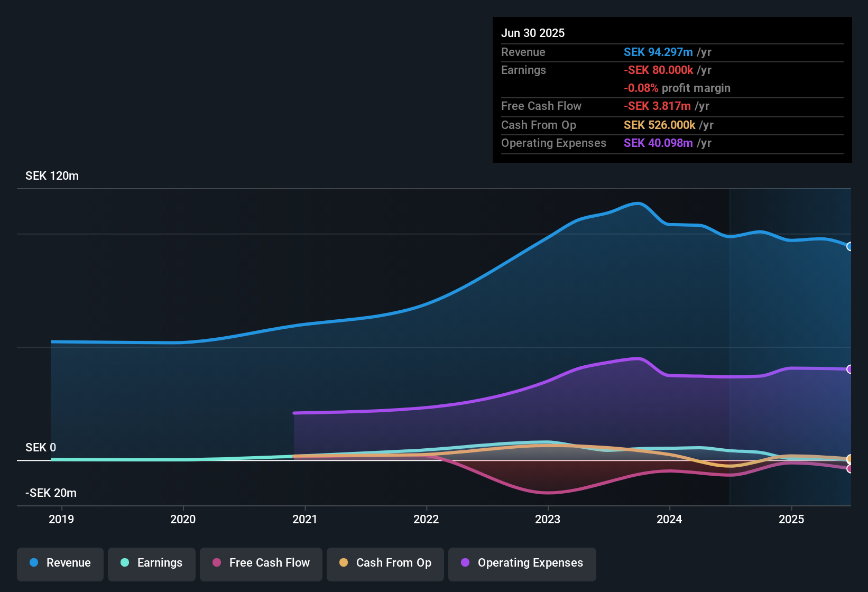Toggle the Earnings series off

click(152, 563)
